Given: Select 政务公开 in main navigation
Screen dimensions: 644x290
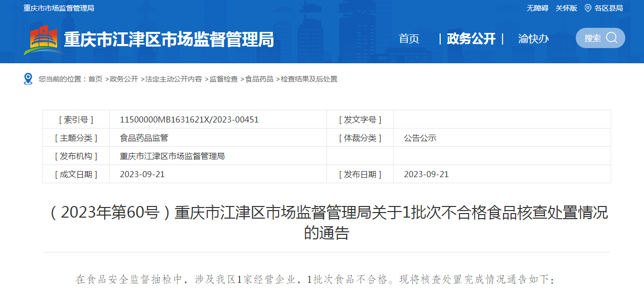Looking at the screenshot, I should pos(471,39).
